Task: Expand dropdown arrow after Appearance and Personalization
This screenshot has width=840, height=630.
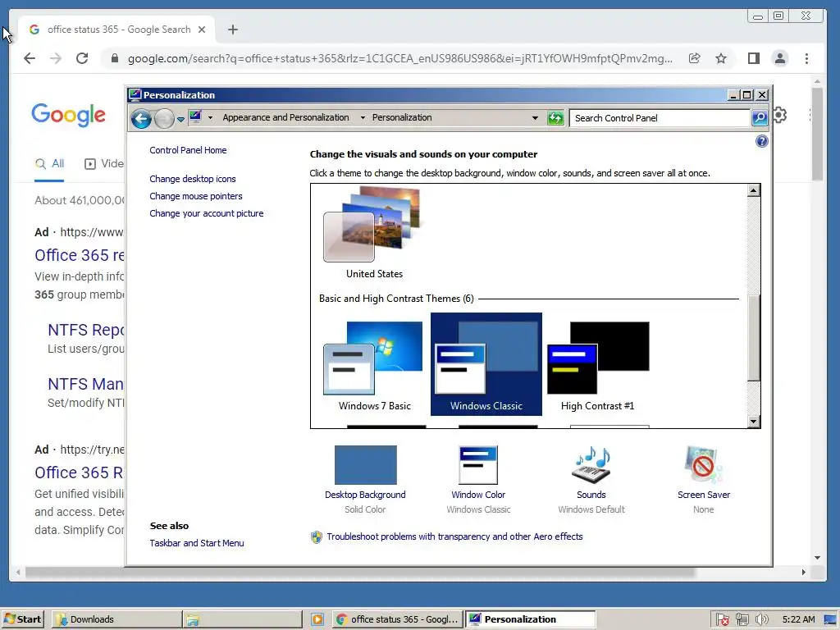Action: point(363,118)
